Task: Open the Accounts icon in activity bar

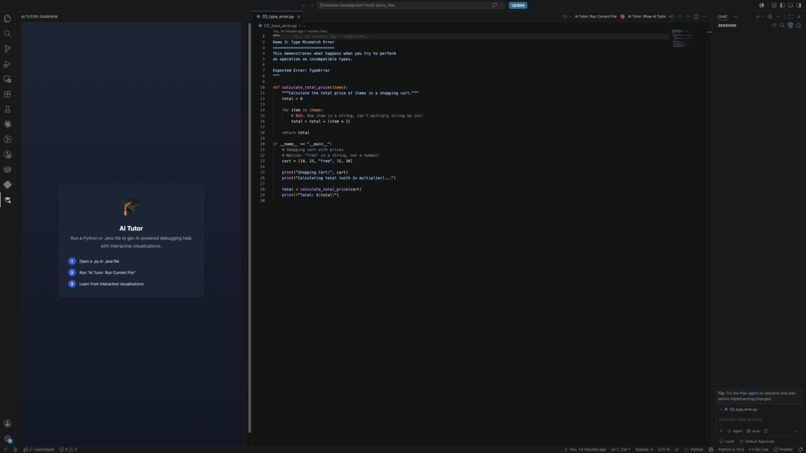Action: [7, 423]
